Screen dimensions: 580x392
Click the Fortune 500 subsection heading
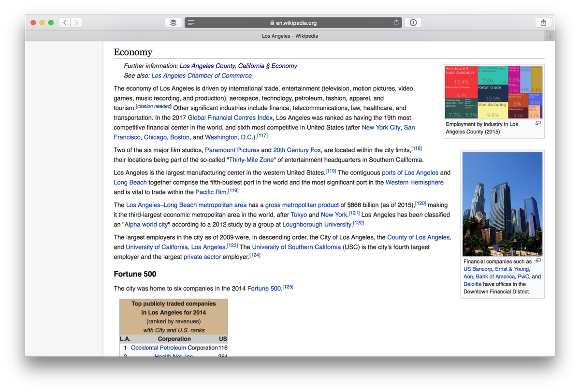pyautogui.click(x=135, y=274)
